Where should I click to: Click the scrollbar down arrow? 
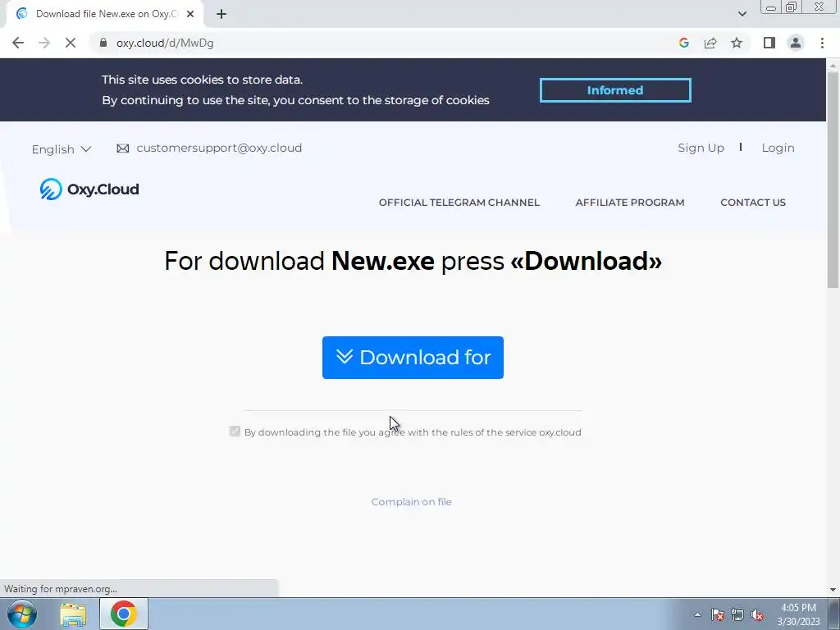(833, 590)
